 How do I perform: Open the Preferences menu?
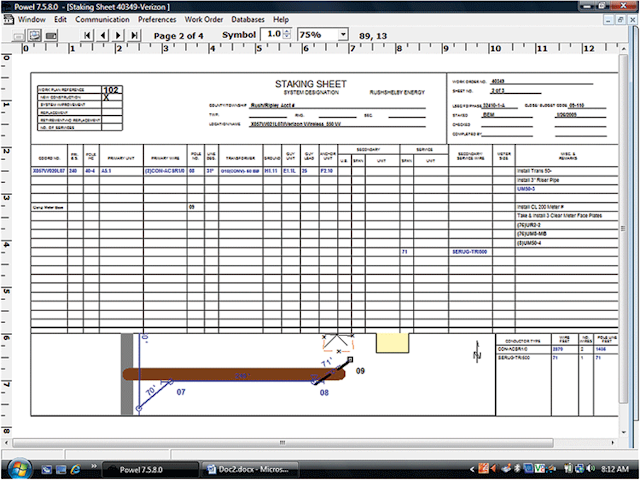[157, 19]
